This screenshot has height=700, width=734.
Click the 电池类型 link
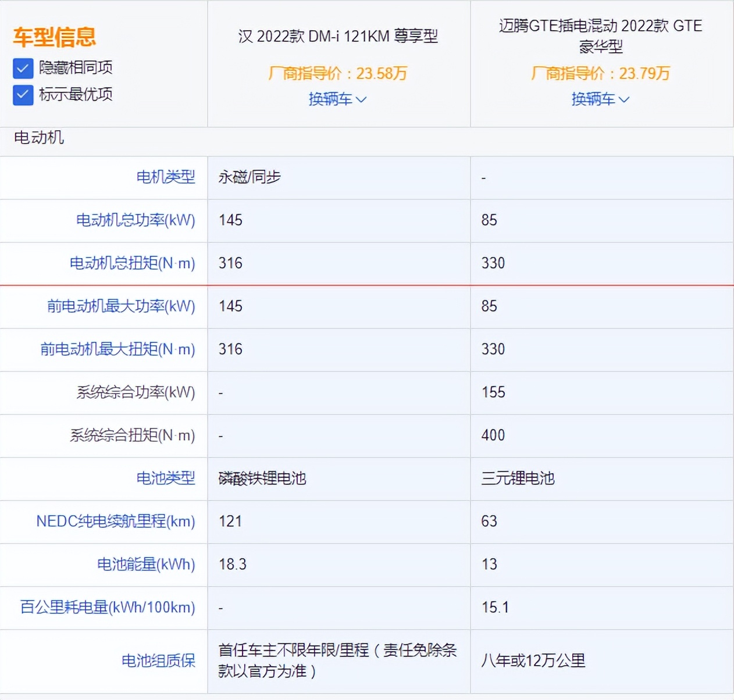click(x=166, y=478)
